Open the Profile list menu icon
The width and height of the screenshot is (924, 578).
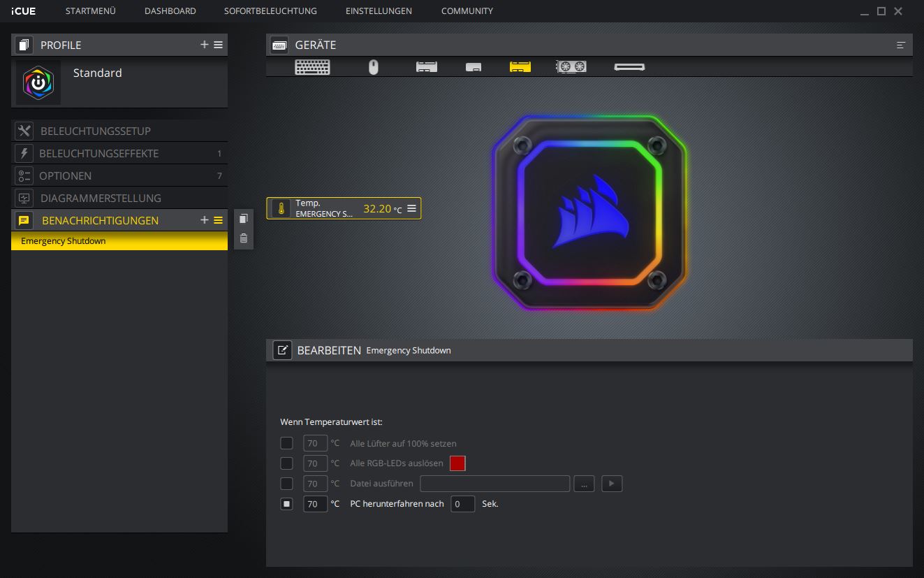(x=219, y=45)
